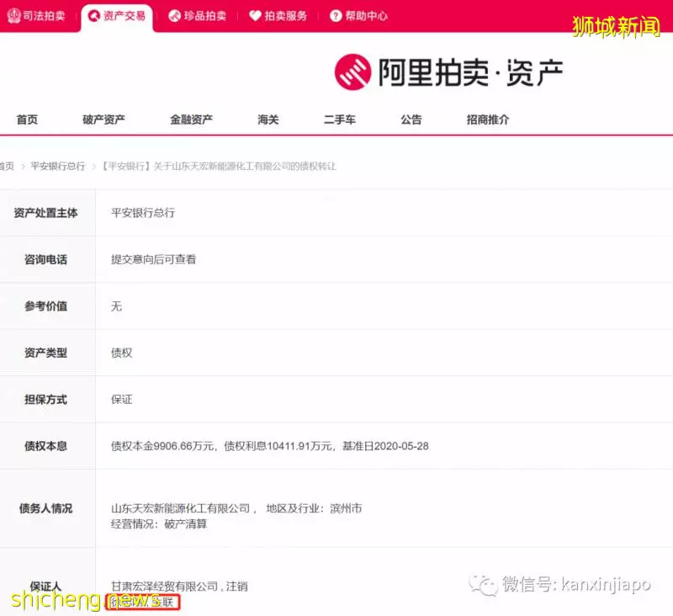
Task: Open the 二手车 navigation item
Action: [340, 119]
